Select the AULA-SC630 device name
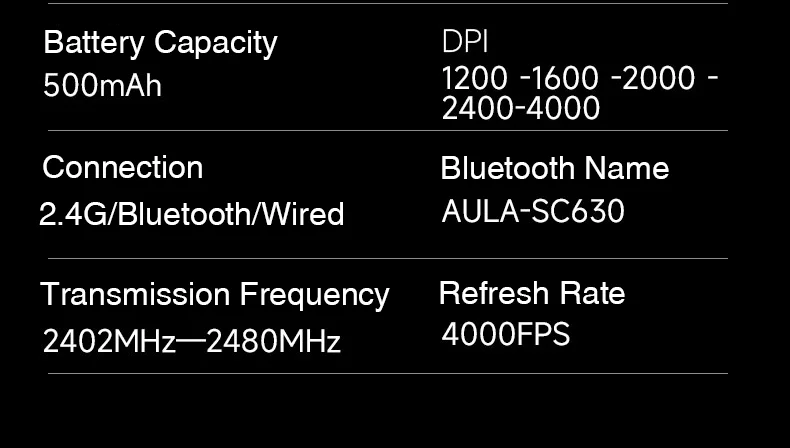The height and width of the screenshot is (448, 790). pos(532,211)
